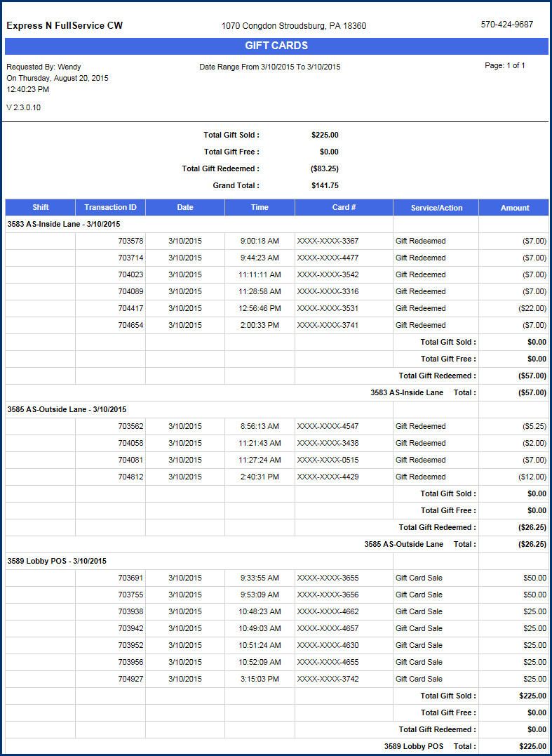Click the GIFT CARDS title banner
Screen dimensions: 552x756
[276, 46]
